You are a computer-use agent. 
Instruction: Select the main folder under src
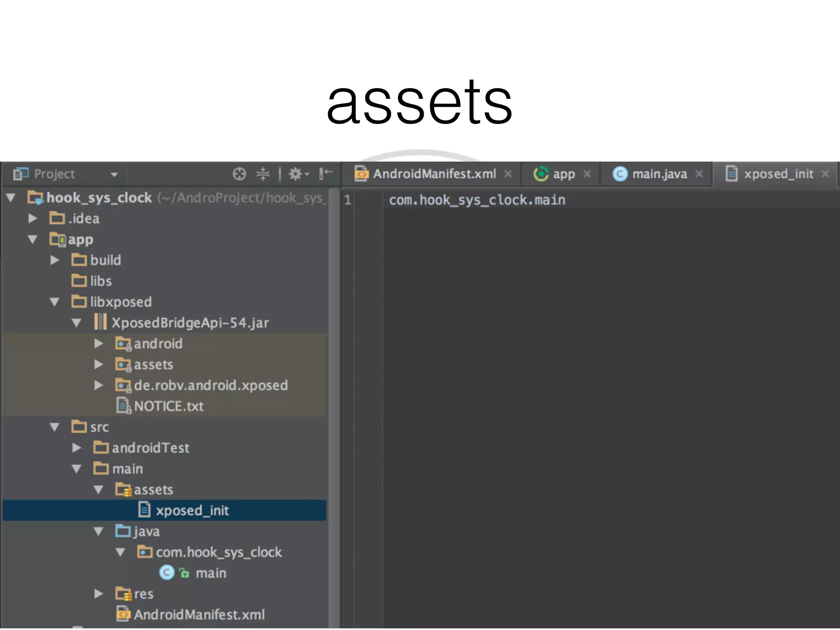pyautogui.click(x=128, y=469)
